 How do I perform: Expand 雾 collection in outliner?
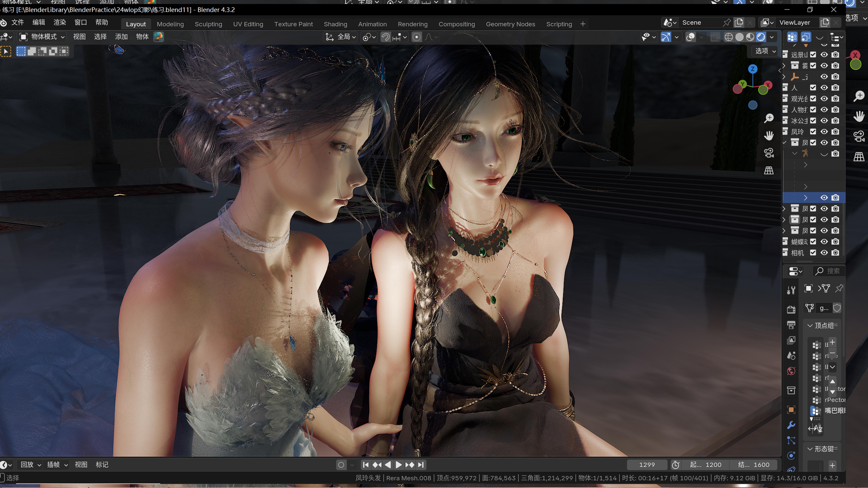pyautogui.click(x=784, y=66)
